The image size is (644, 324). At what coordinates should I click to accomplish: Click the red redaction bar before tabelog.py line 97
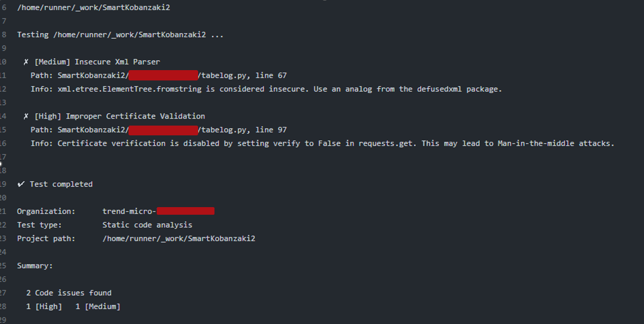(x=163, y=130)
